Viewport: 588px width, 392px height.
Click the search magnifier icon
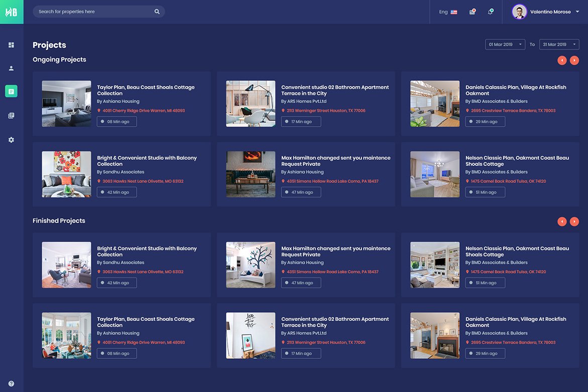point(157,12)
